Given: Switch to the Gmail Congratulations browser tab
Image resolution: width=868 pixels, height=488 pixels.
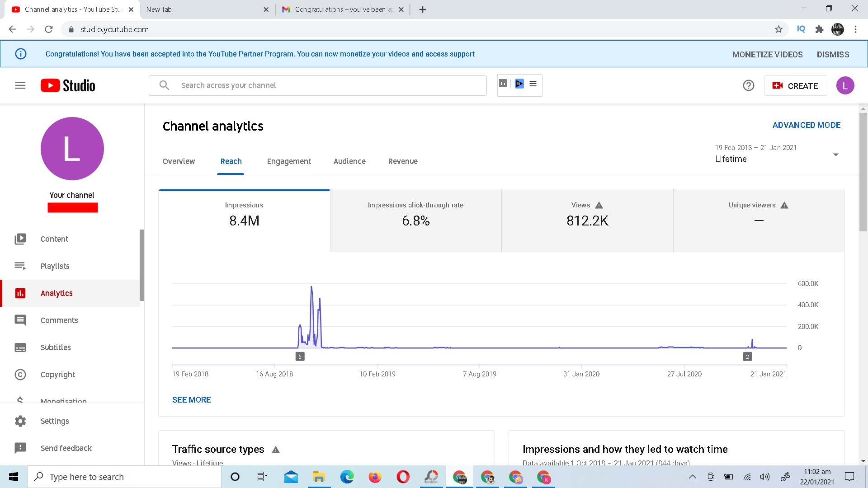Looking at the screenshot, I should coord(343,9).
